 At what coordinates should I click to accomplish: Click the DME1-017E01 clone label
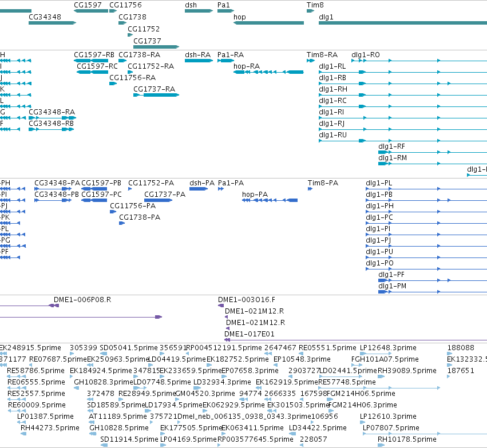point(250,334)
